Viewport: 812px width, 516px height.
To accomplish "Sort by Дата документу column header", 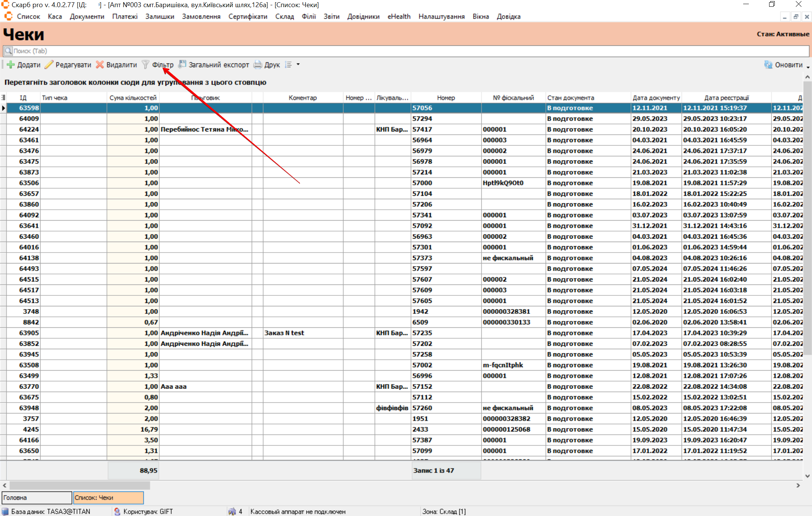I will 656,98.
